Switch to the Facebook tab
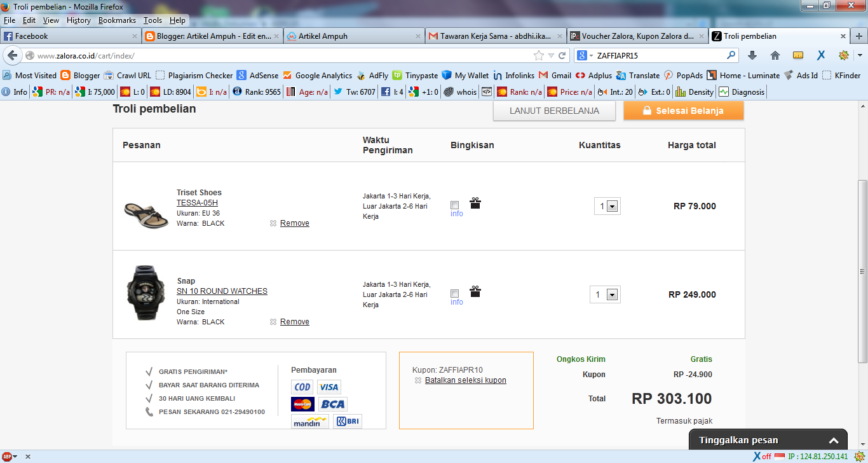 tap(70, 36)
